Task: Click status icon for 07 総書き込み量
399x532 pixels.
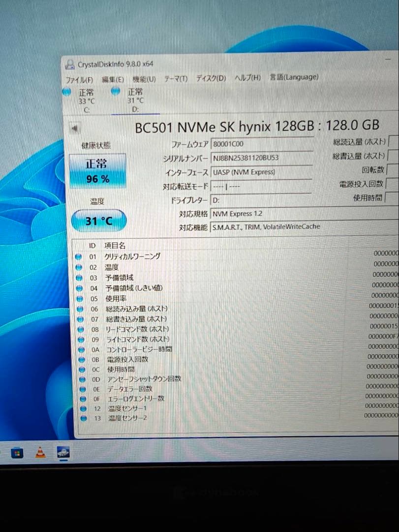Action: 80,319
